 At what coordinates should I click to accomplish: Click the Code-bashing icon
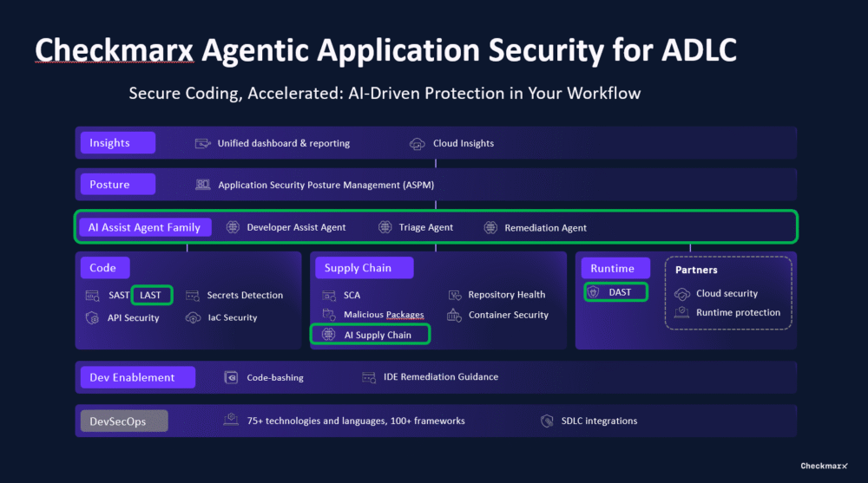click(231, 377)
